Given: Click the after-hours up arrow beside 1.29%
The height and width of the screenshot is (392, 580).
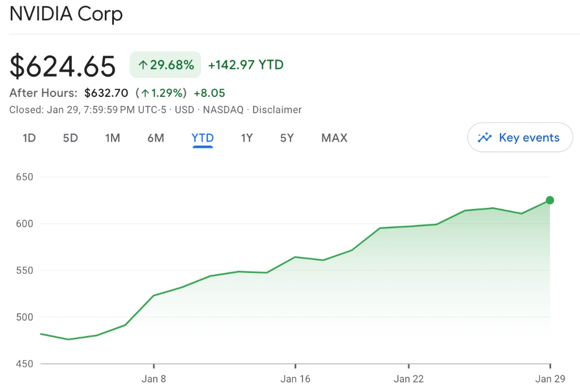Looking at the screenshot, I should click(146, 93).
